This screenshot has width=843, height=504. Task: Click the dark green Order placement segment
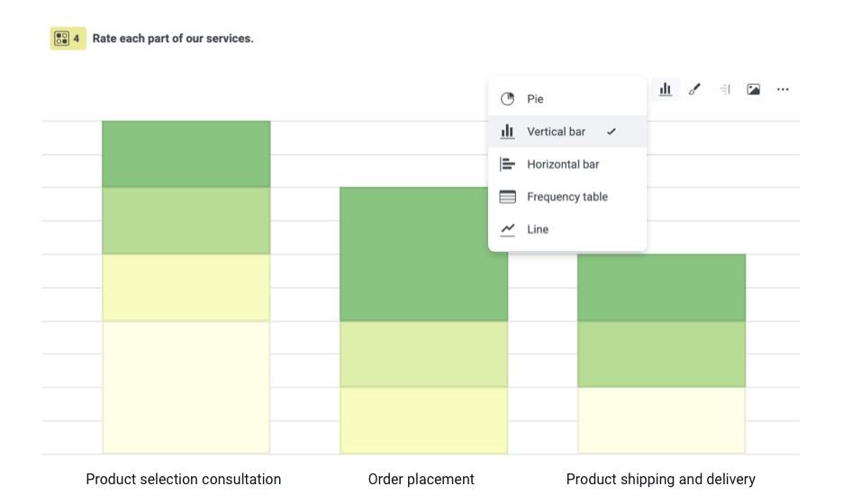[x=423, y=254]
